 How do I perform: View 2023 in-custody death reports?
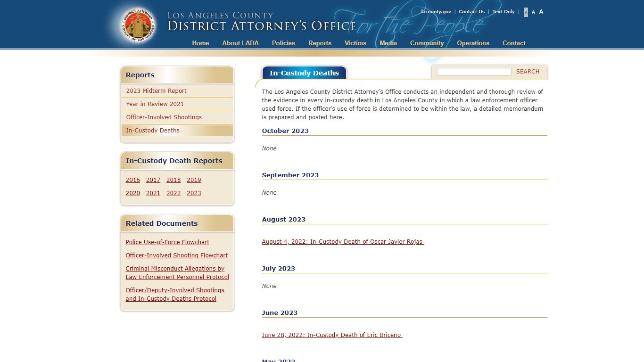[x=194, y=193]
